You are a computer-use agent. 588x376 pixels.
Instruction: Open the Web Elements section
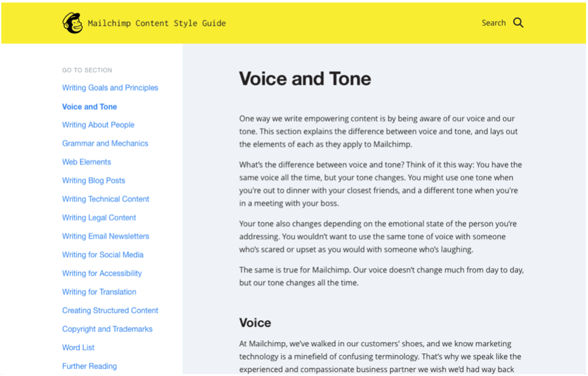(86, 162)
